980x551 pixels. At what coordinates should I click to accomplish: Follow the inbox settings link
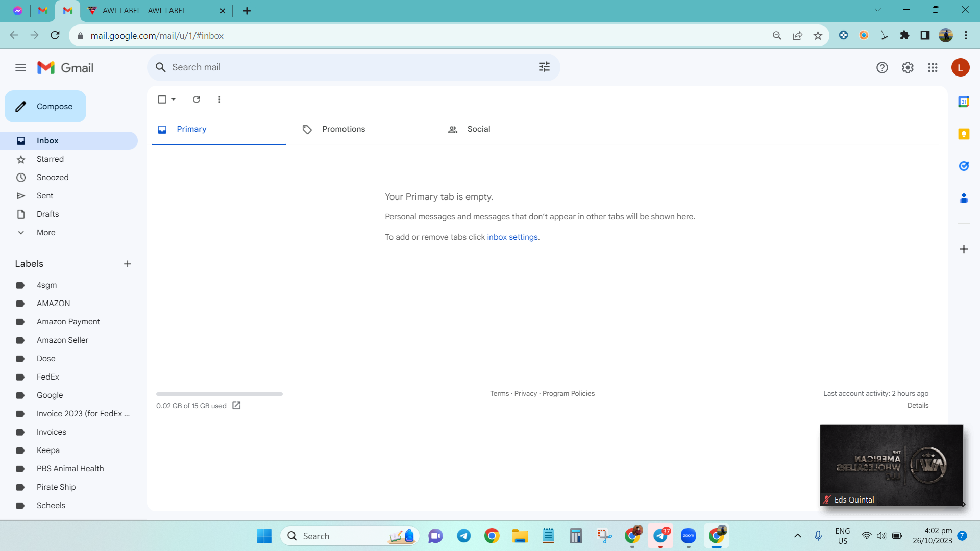tap(512, 237)
